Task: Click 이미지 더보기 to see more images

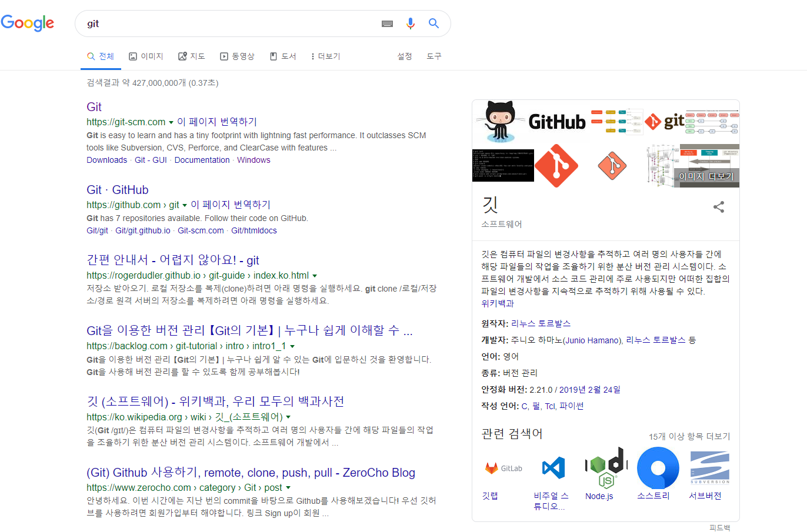Action: 706,176
